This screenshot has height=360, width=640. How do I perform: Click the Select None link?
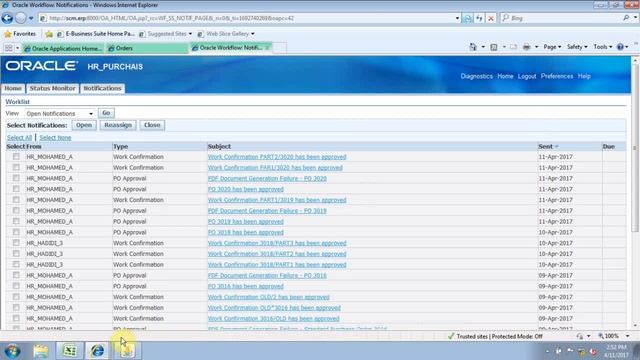[x=55, y=138]
